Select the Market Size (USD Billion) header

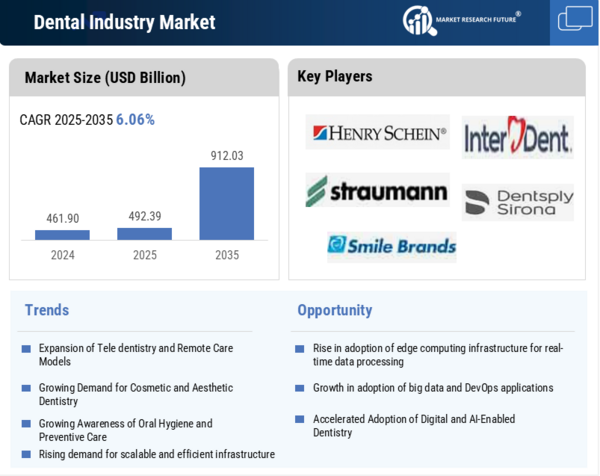105,77
